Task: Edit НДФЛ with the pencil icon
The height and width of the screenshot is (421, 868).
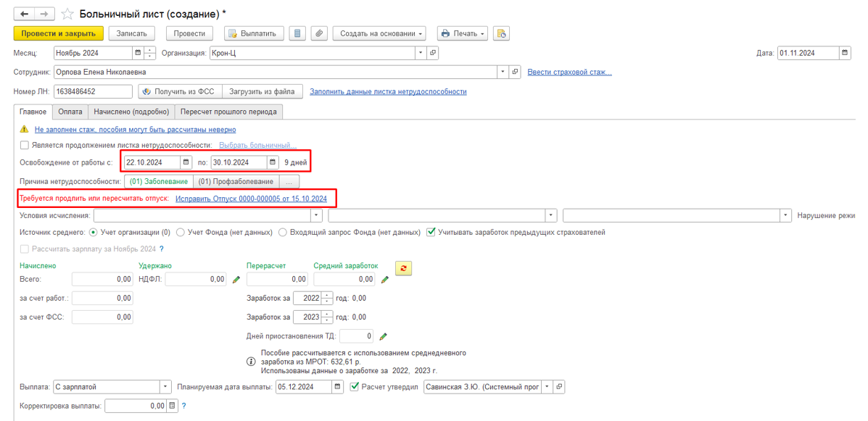Action: [236, 280]
